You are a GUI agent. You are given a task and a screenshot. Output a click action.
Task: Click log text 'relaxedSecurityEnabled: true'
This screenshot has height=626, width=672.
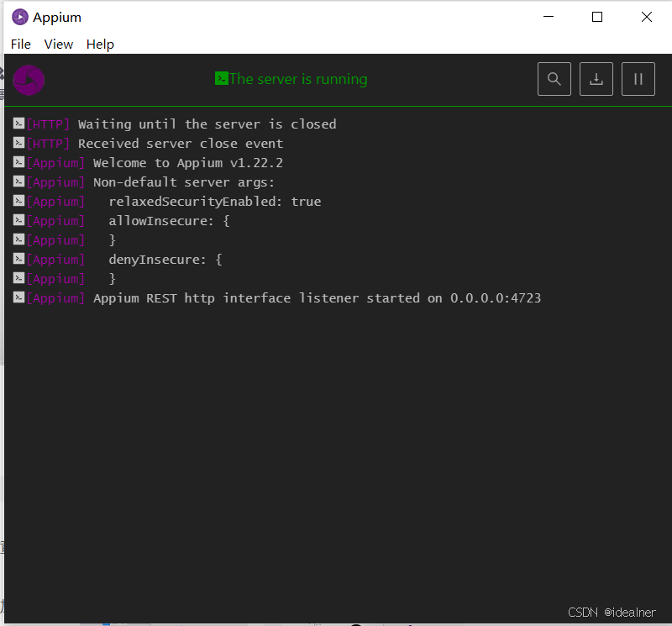215,202
